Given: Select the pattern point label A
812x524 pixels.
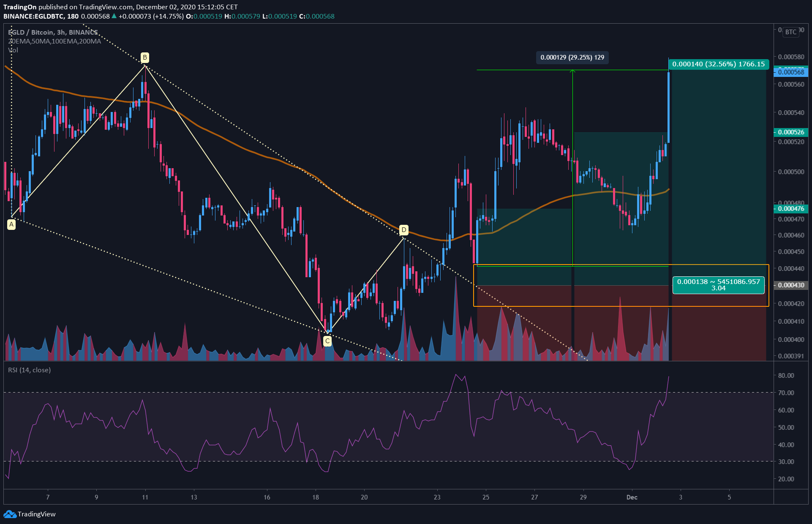Looking at the screenshot, I should pos(11,224).
